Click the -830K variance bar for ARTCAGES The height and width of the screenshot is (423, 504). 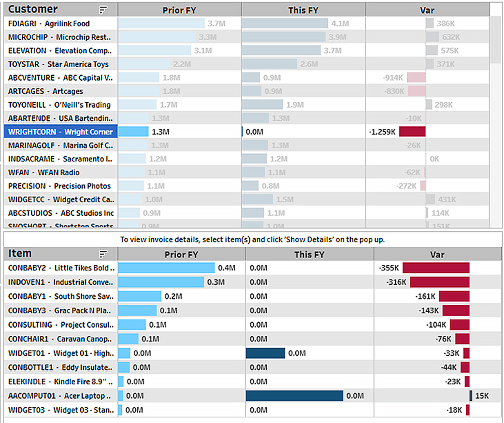(x=417, y=91)
